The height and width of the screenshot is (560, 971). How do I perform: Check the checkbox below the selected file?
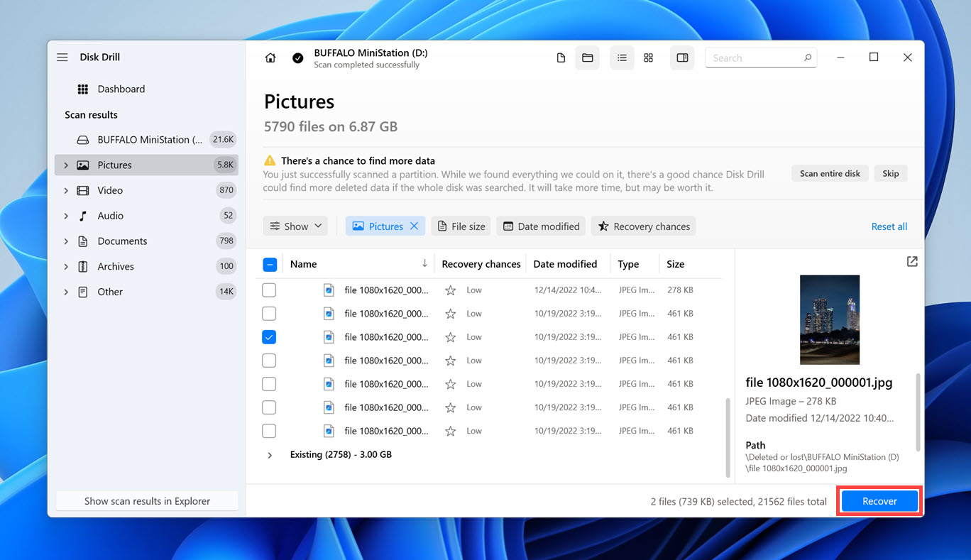269,361
